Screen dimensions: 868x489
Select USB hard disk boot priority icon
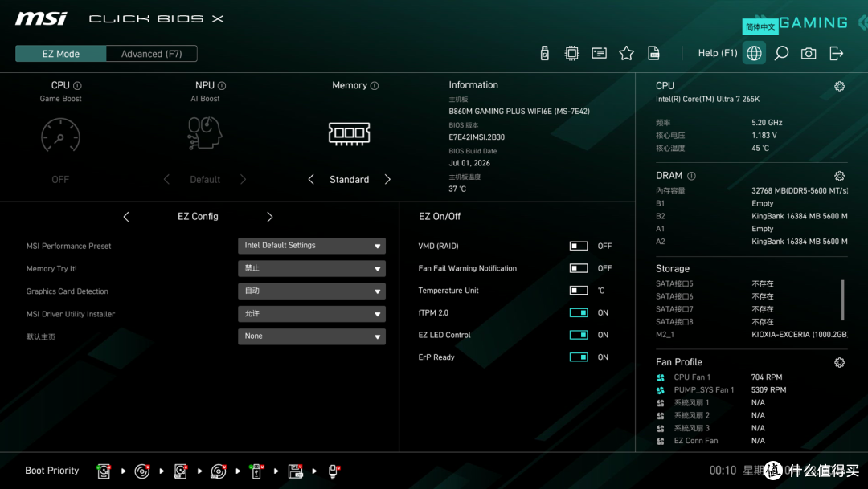[x=181, y=471]
